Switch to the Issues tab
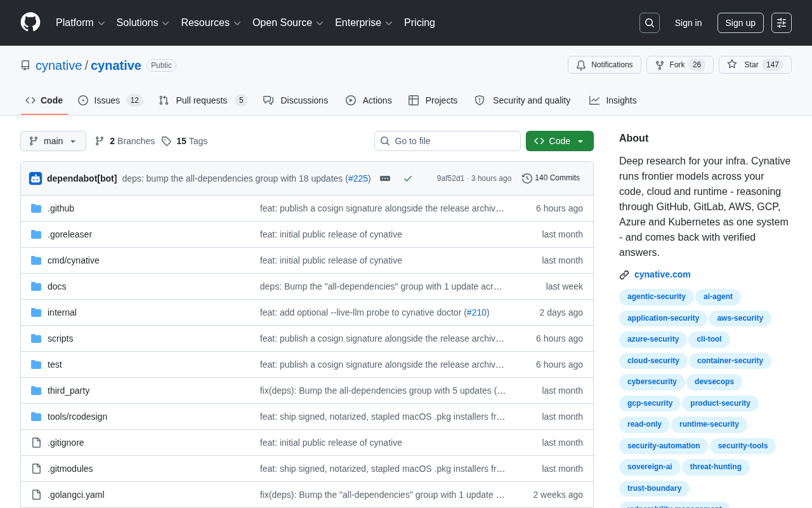Image resolution: width=812 pixels, height=508 pixels. 110,100
